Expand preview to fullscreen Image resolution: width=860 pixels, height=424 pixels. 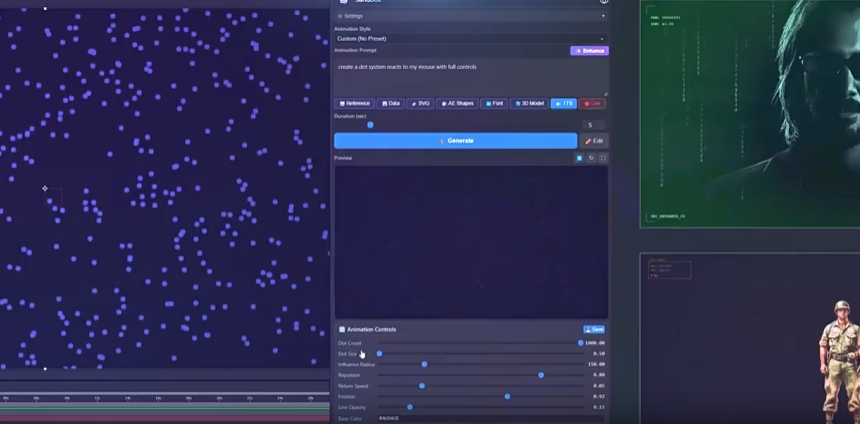(x=603, y=158)
